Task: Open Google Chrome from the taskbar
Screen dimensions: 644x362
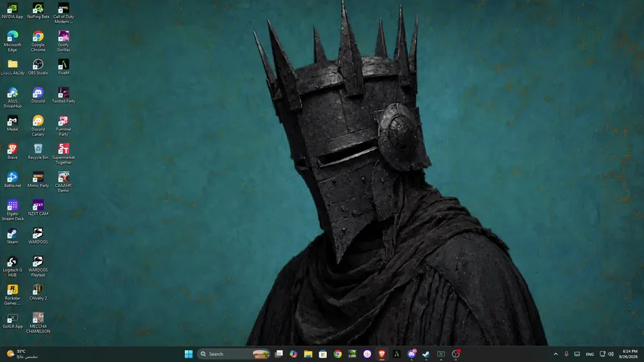Action: pos(337,354)
